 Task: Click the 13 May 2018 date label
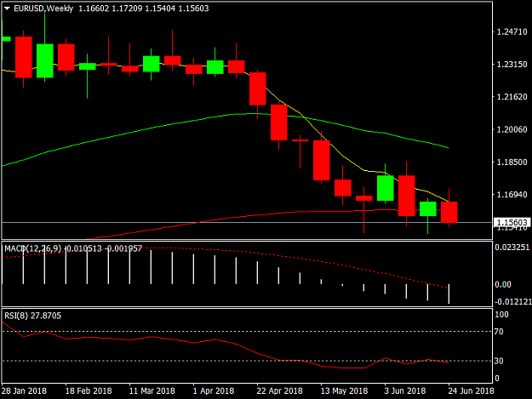(344, 390)
